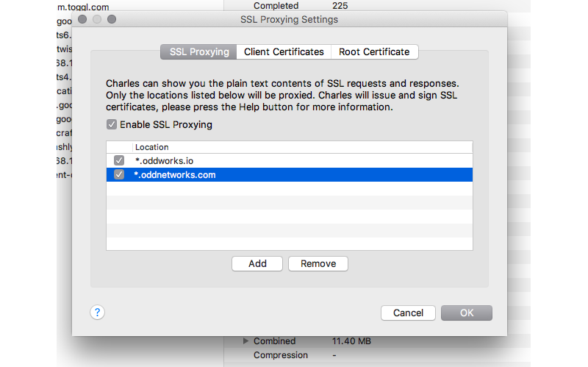The image size is (588, 367).
Task: Open help with the question mark icon
Action: [97, 313]
